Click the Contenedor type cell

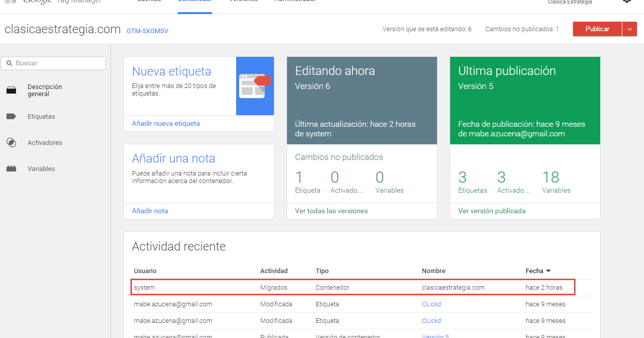click(332, 288)
